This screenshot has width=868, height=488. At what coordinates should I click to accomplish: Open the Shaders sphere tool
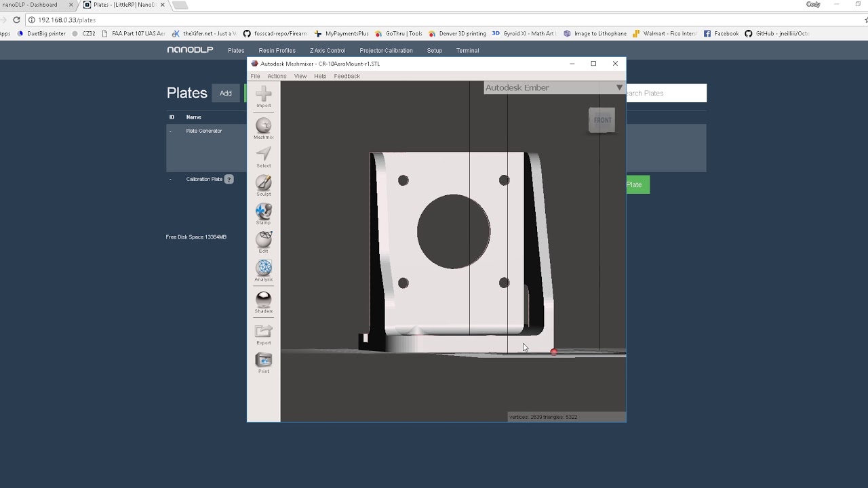[264, 302]
